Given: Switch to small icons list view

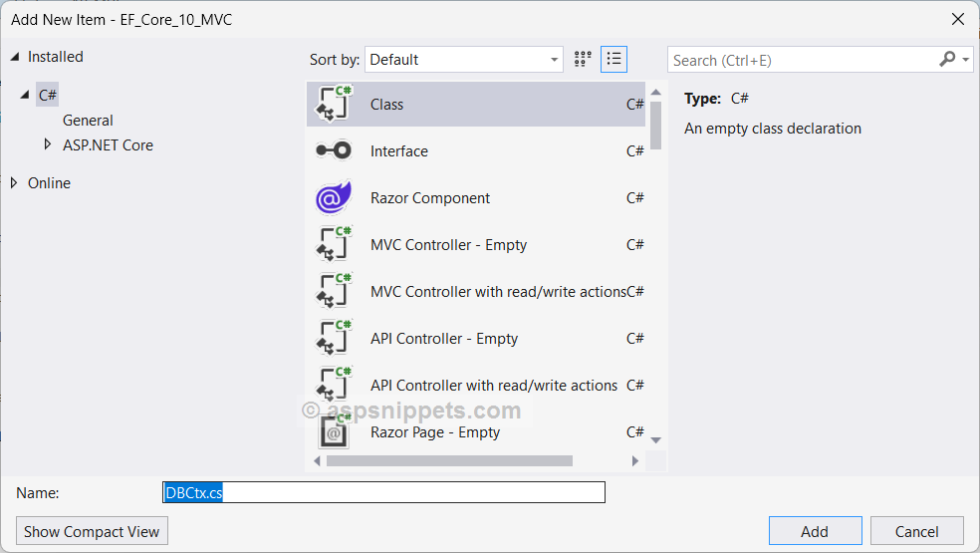Looking at the screenshot, I should coord(613,60).
